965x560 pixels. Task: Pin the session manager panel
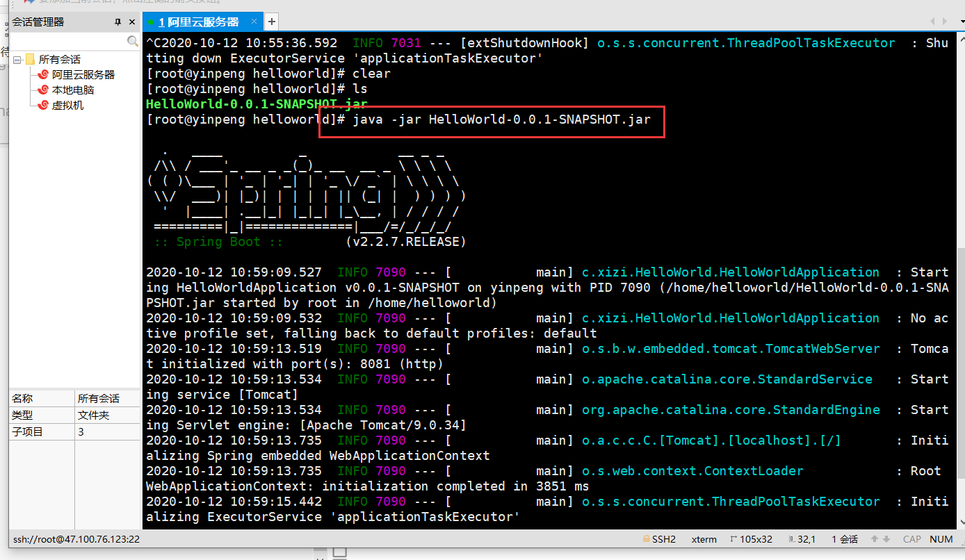[118, 22]
